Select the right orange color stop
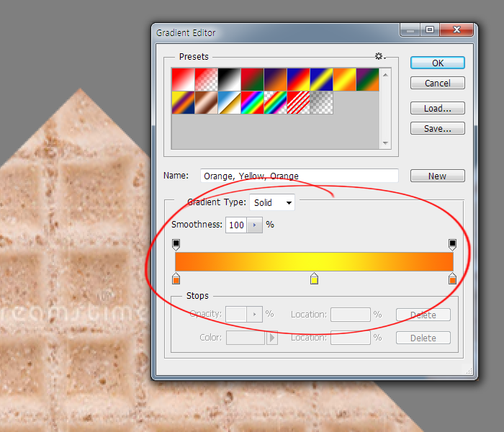The image size is (504, 432). coord(452,279)
